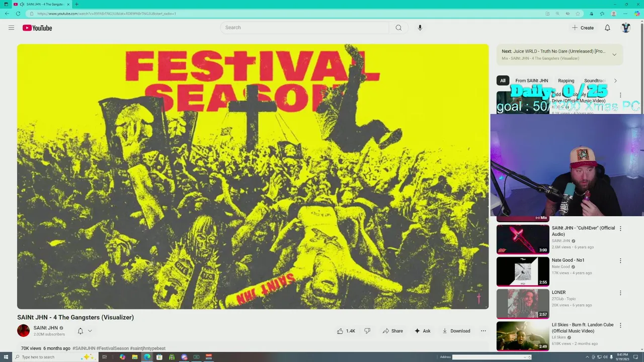This screenshot has height=362, width=644.
Task: Dislike the video with thumbs down
Action: pyautogui.click(x=367, y=331)
